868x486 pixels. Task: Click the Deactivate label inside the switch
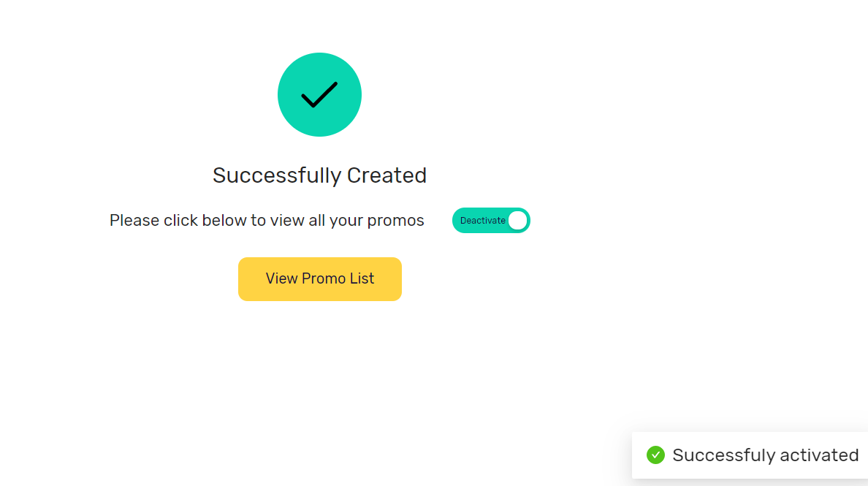click(482, 221)
